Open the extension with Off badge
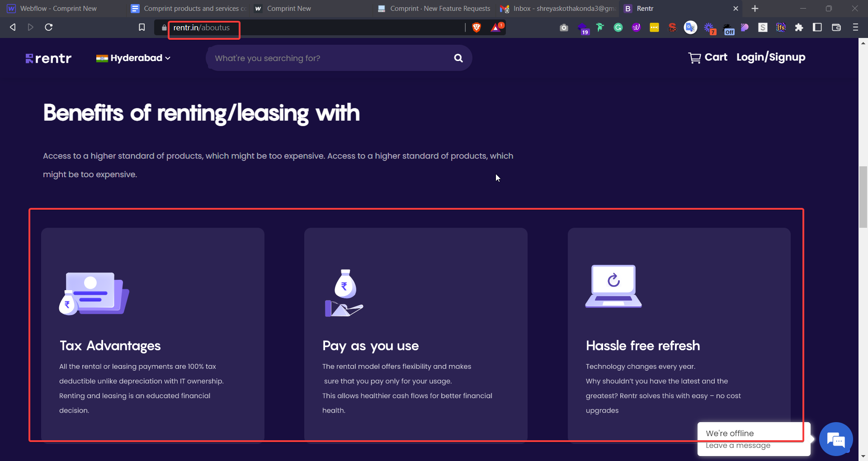 pyautogui.click(x=728, y=29)
